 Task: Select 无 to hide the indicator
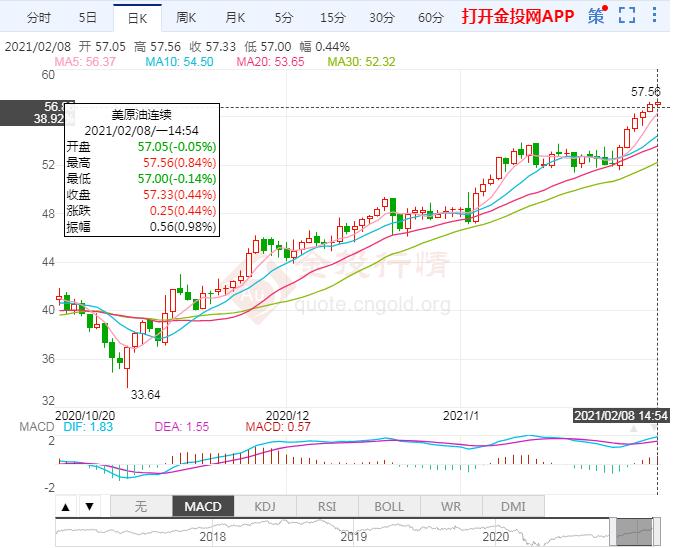pos(140,506)
